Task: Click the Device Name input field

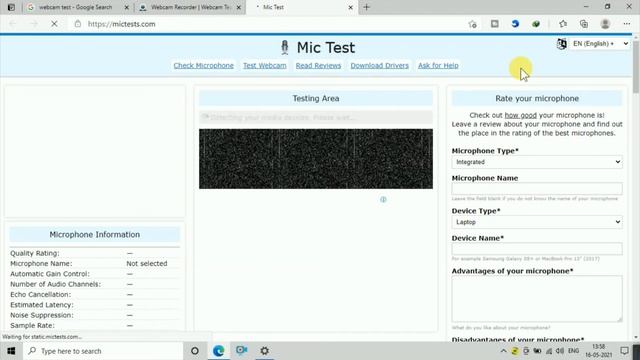Action: click(x=537, y=249)
